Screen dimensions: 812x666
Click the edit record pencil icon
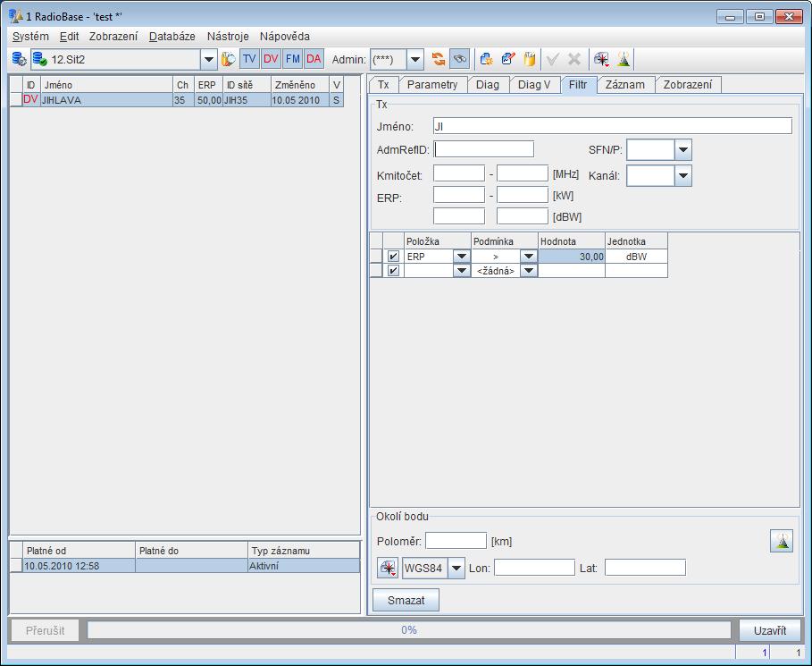tap(508, 59)
